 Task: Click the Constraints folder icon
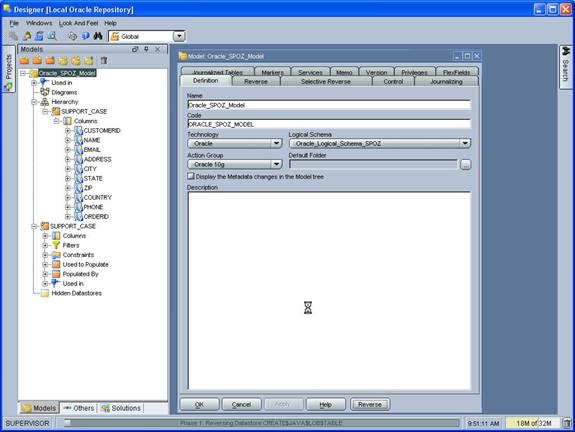pos(56,255)
